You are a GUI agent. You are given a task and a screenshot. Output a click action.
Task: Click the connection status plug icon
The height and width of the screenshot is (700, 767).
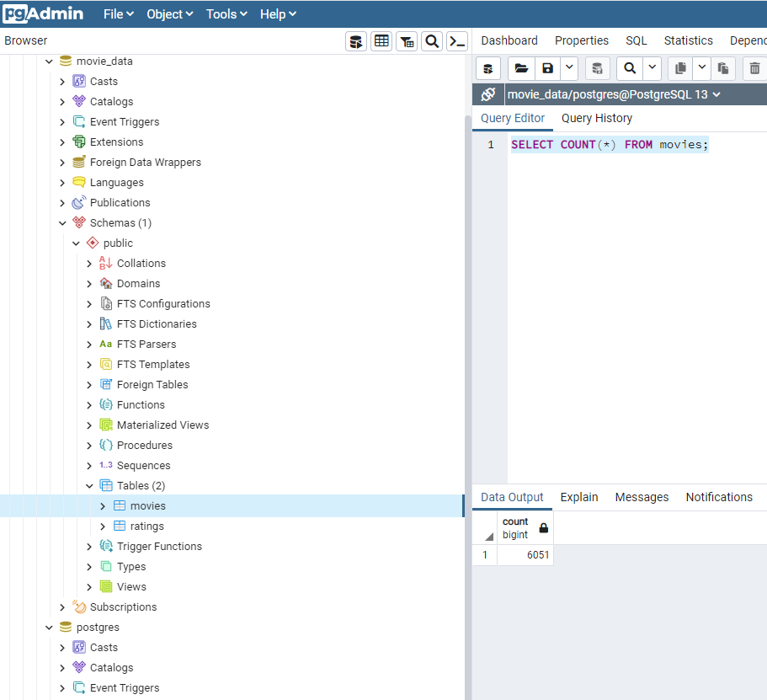coord(488,94)
